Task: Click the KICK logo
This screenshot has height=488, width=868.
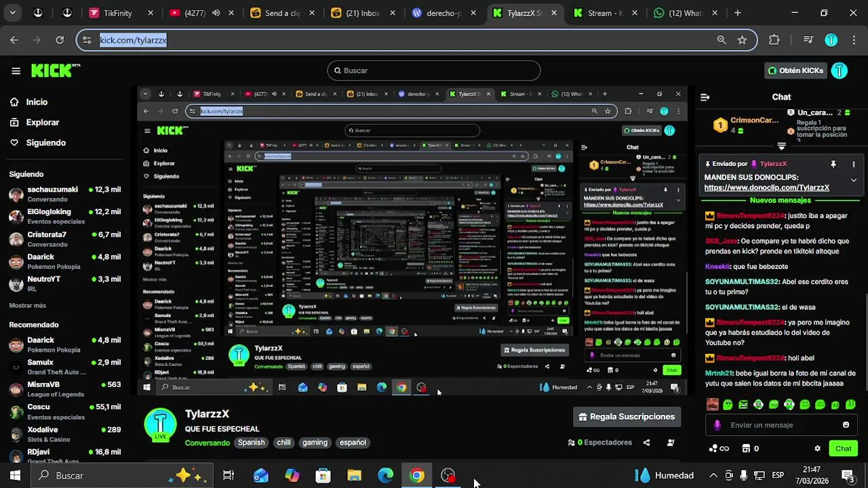Action: coord(56,70)
